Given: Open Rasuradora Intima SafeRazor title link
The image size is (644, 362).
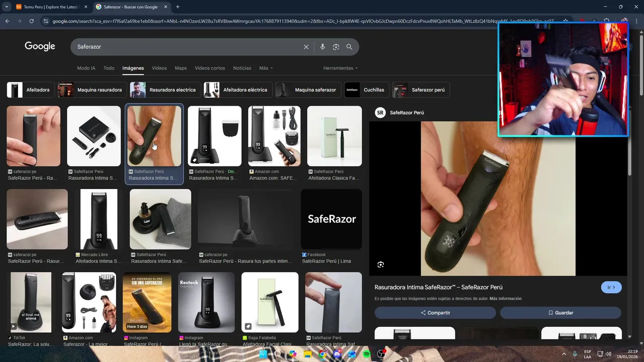Looking at the screenshot, I should [x=438, y=287].
